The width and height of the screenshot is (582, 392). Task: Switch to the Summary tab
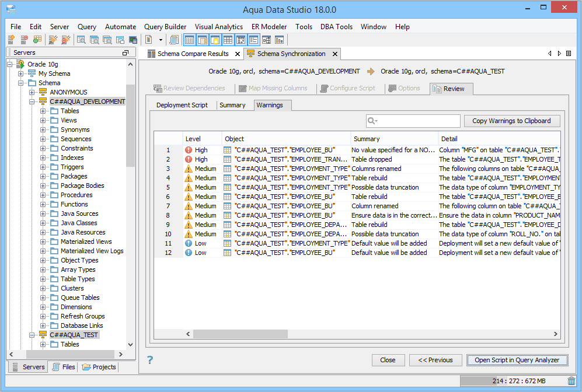232,105
